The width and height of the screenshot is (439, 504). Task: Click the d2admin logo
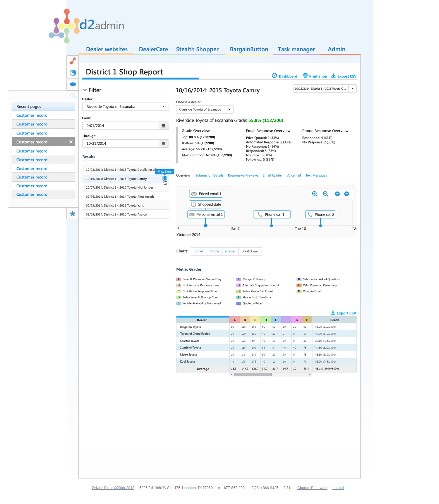pyautogui.click(x=87, y=26)
